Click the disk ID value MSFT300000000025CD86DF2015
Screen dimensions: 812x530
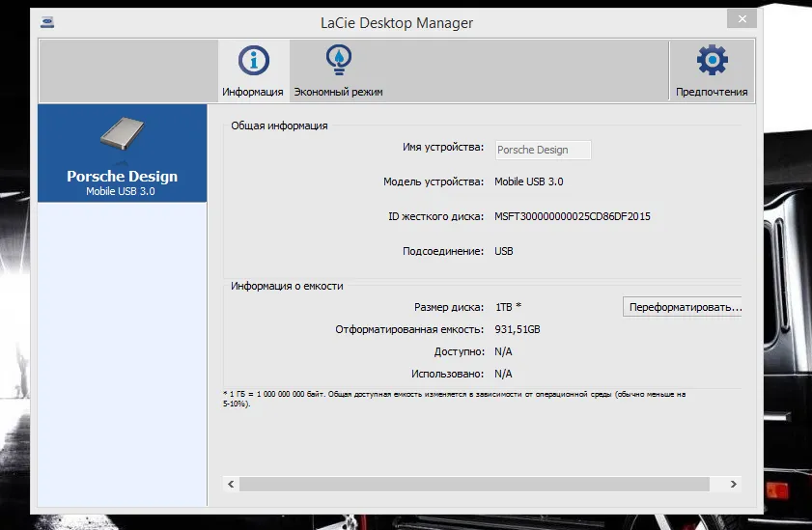tap(573, 216)
